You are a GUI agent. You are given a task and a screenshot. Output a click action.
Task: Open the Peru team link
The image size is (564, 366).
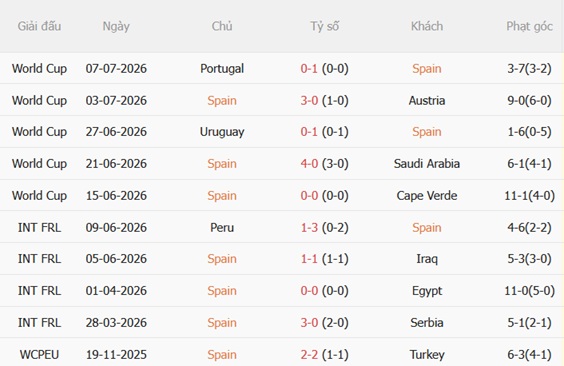pyautogui.click(x=222, y=228)
